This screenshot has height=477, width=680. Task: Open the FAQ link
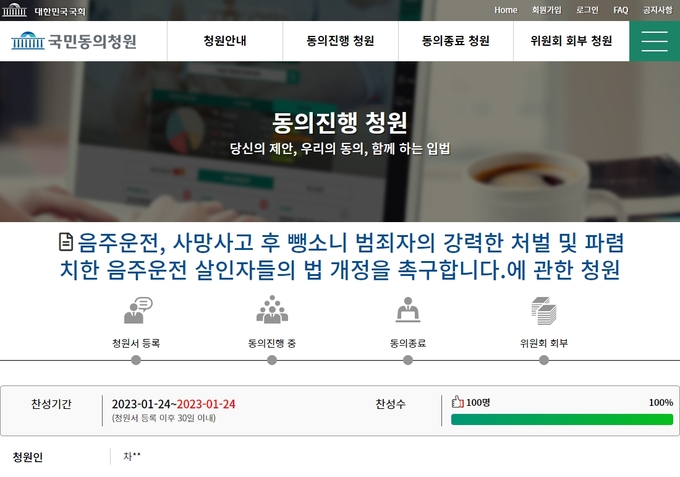[621, 10]
